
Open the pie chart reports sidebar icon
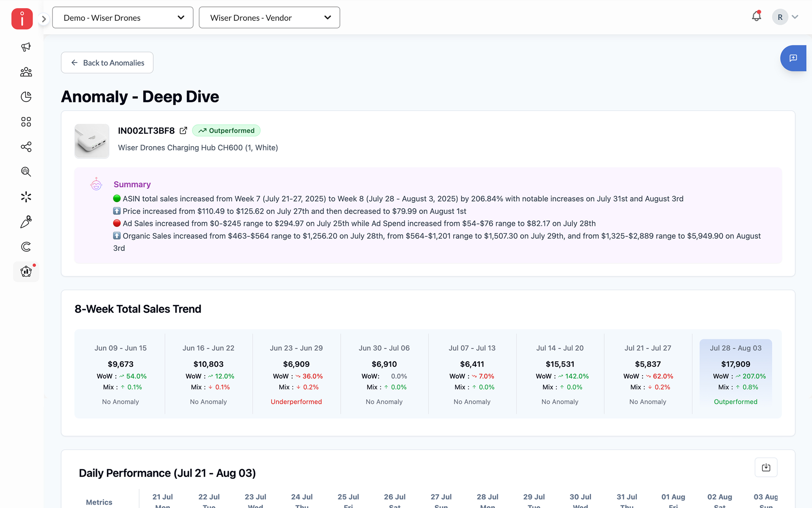click(26, 97)
